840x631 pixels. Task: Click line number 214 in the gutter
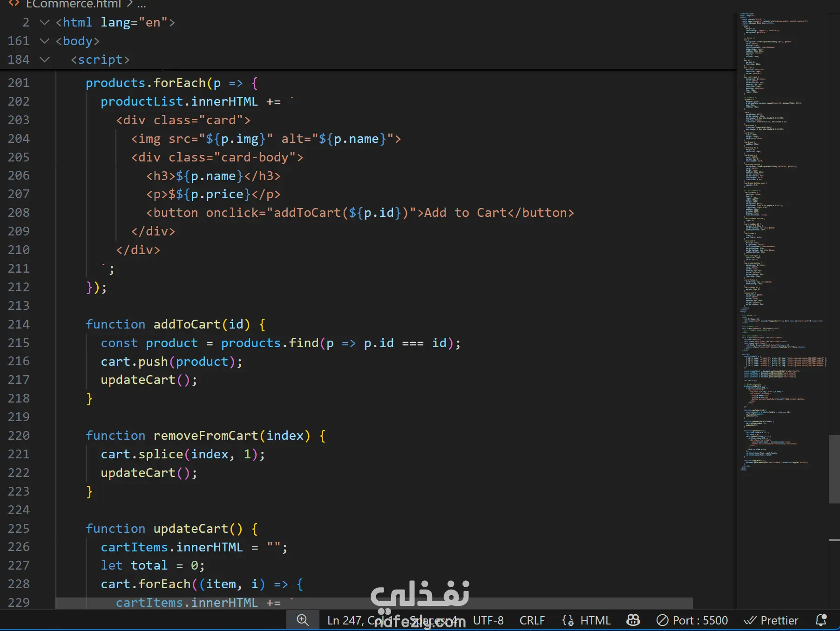[19, 324]
